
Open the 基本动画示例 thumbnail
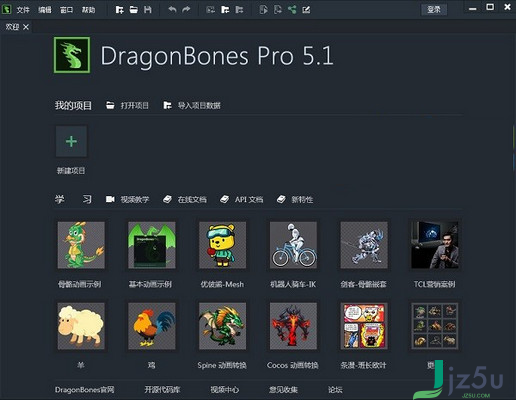[x=152, y=245]
